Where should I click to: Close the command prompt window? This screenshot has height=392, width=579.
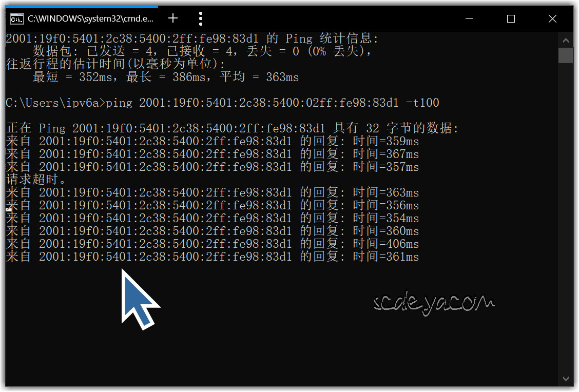point(552,19)
